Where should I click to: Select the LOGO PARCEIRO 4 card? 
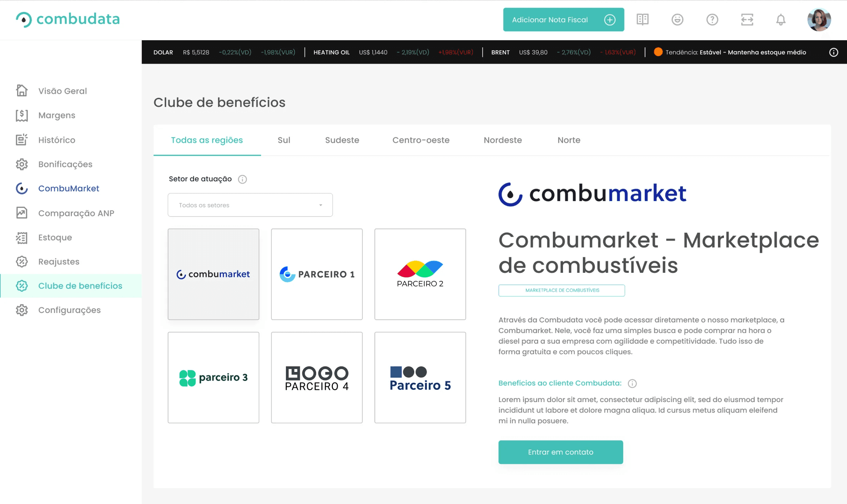pyautogui.click(x=317, y=377)
